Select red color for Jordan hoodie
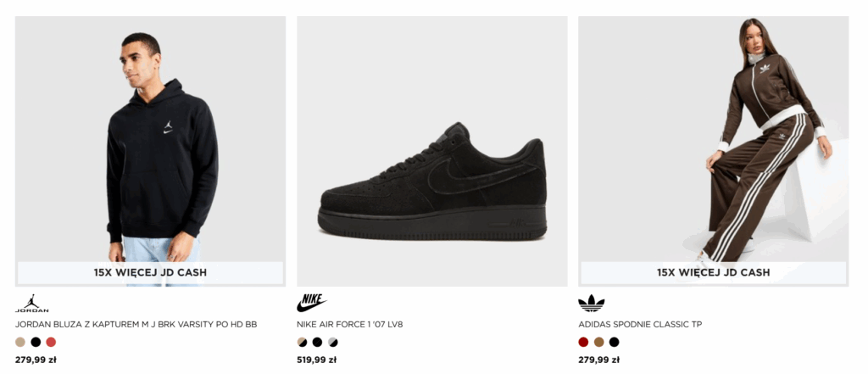 51,342
